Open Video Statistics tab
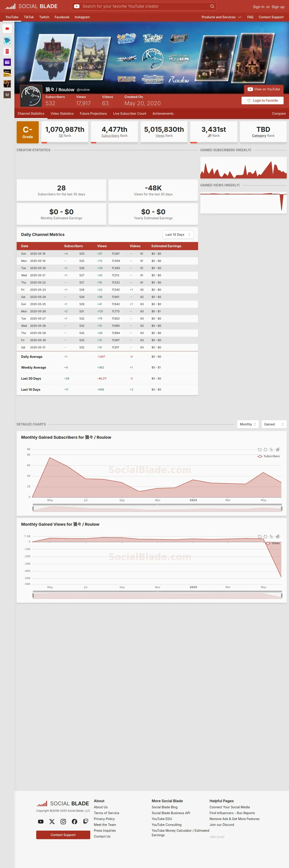289x868 pixels. 62,114
